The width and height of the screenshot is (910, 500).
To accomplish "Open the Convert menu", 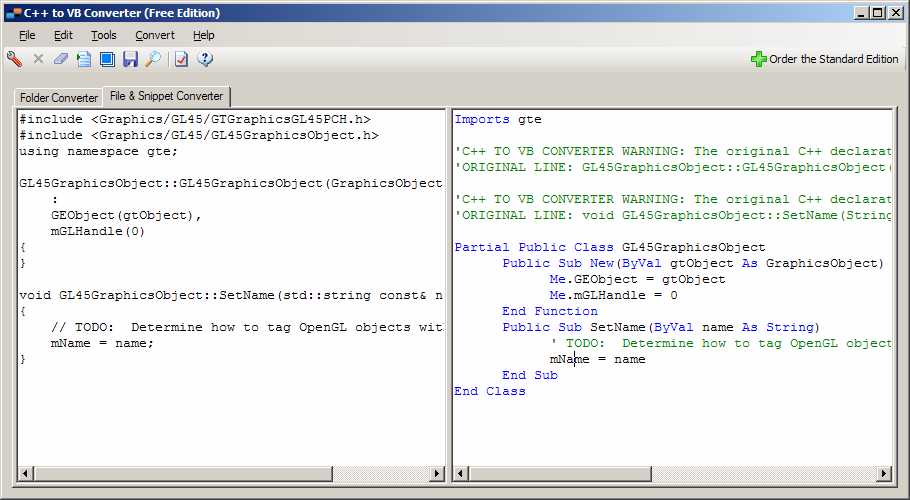I will [155, 35].
